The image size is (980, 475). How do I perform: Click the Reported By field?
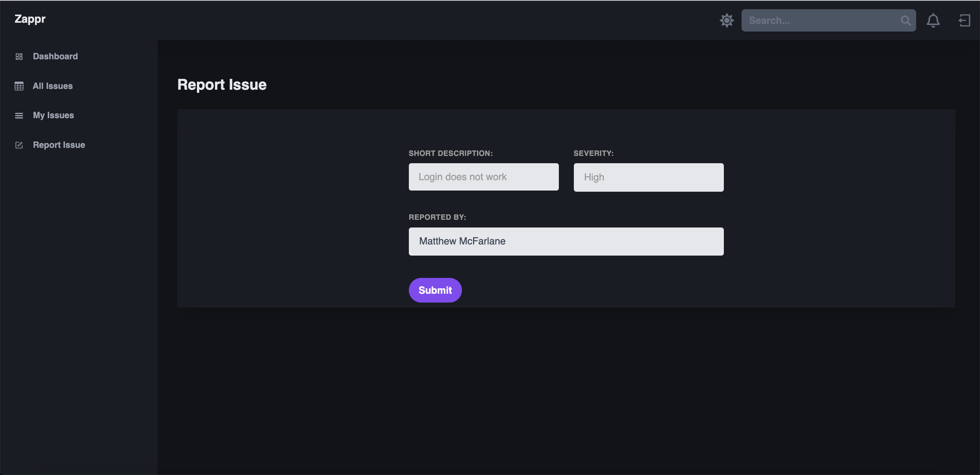point(566,241)
